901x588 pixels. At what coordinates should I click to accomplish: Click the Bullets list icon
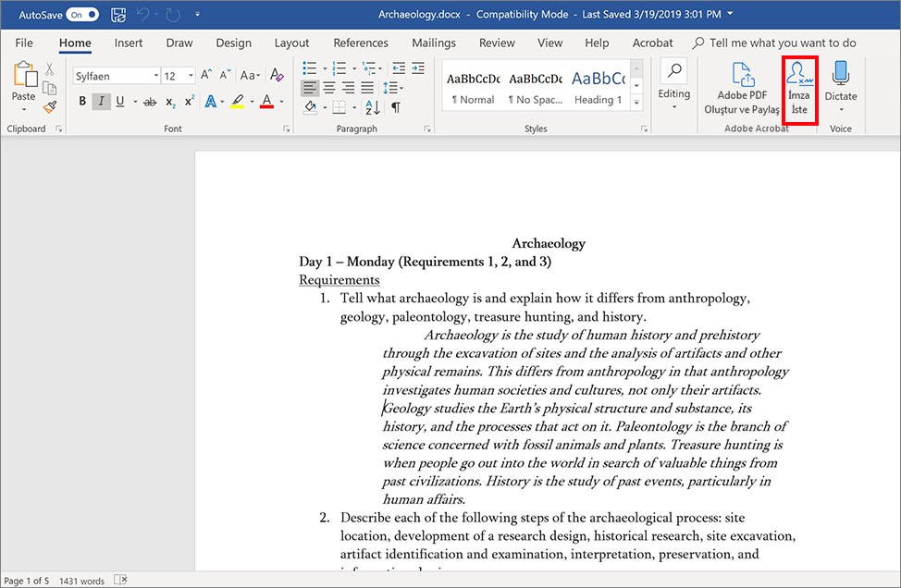click(x=310, y=69)
